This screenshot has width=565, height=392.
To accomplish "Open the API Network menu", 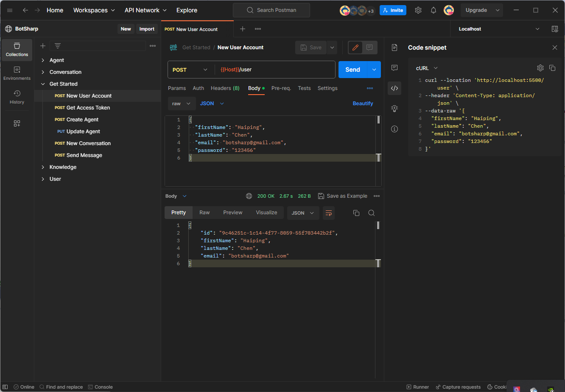I will (x=145, y=10).
